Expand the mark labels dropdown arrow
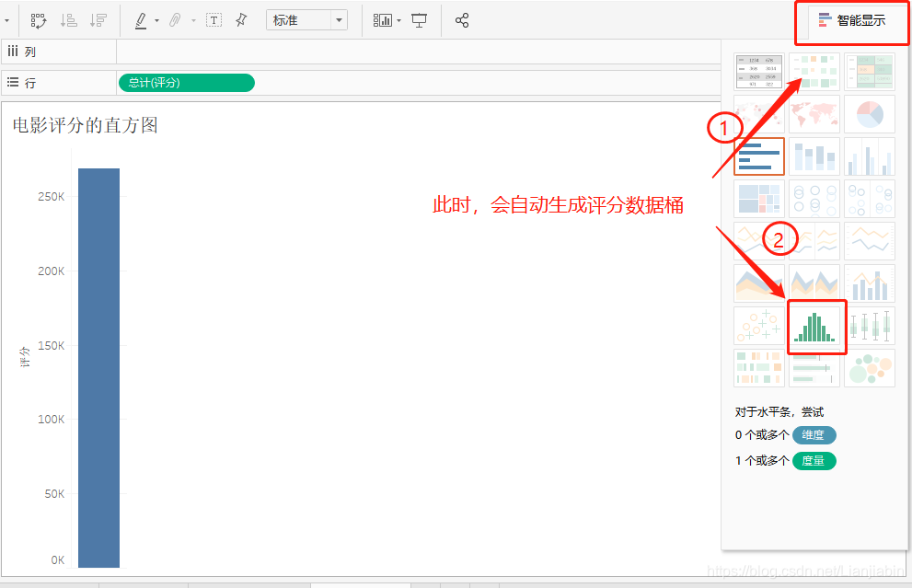The width and height of the screenshot is (912, 588). [398, 19]
